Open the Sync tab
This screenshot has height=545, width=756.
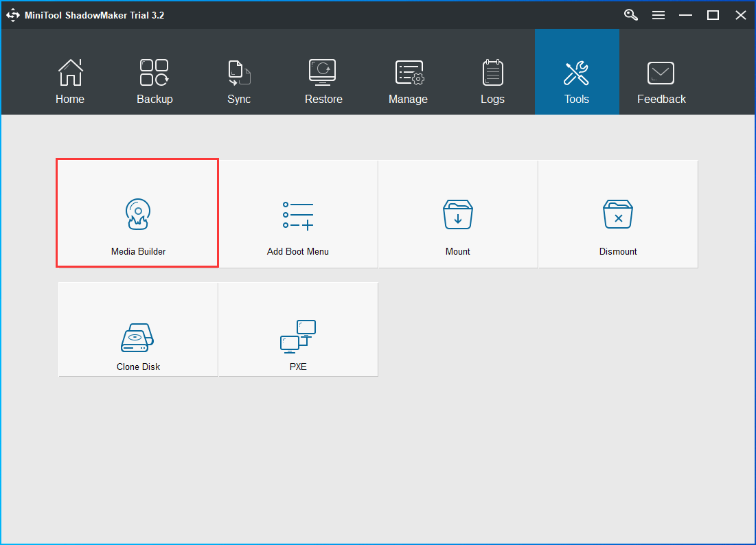tap(239, 81)
